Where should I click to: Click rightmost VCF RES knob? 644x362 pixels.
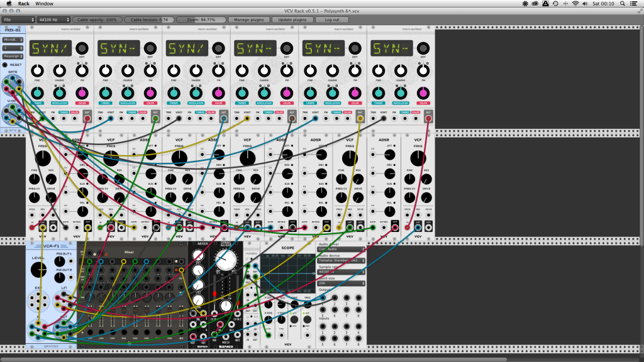pyautogui.click(x=426, y=179)
